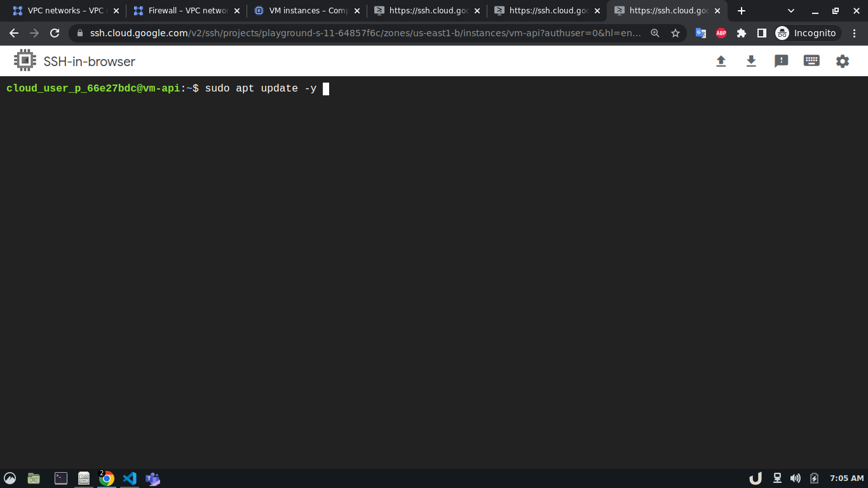868x488 pixels.
Task: Open the file manager in taskbar
Action: click(x=34, y=478)
